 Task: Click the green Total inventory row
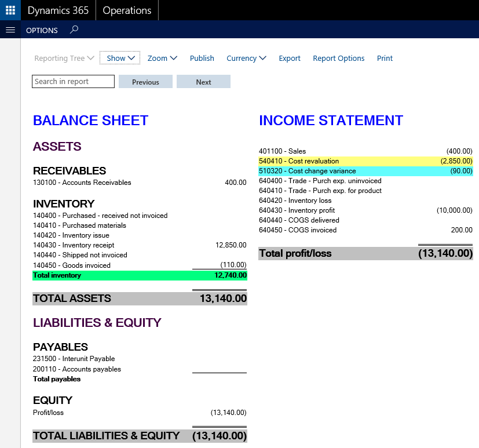point(140,275)
